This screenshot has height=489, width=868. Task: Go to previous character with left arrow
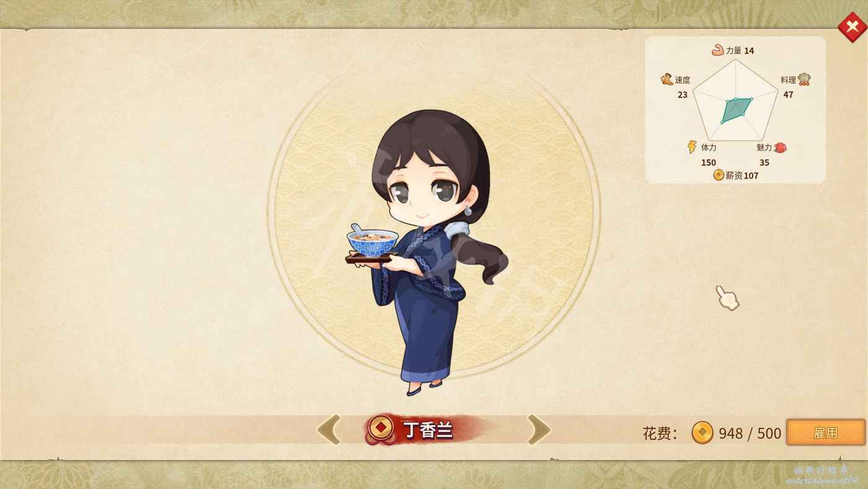[x=329, y=429]
